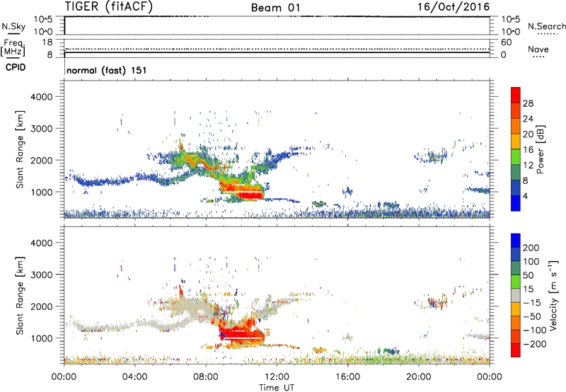Click the "12:00" time tick label

coord(277,377)
